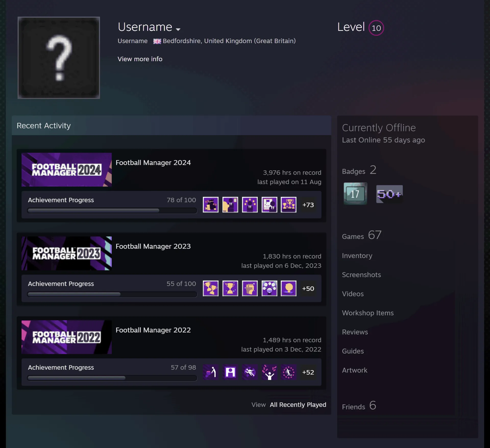Click the third Football Manager 2024 achievement icon

point(250,204)
